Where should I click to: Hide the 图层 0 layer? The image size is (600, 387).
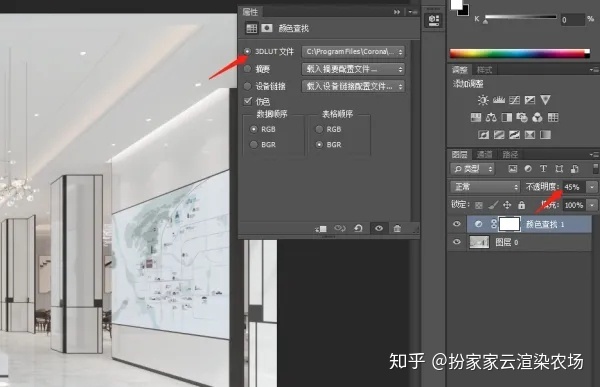coord(457,242)
